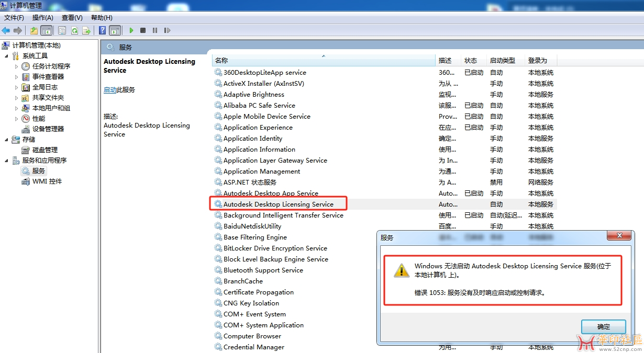
Task: Click the Up One Level folder icon
Action: pos(34,31)
